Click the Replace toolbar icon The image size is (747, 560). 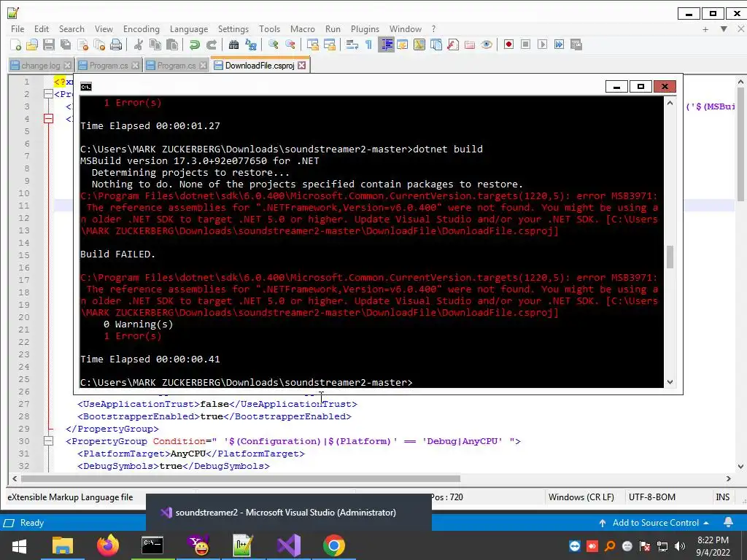(x=251, y=44)
